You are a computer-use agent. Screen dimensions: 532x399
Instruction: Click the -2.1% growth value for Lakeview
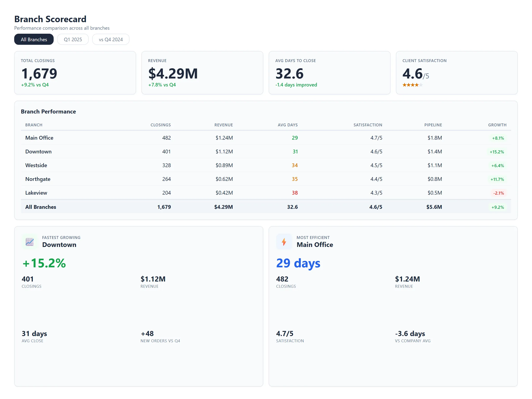point(498,193)
